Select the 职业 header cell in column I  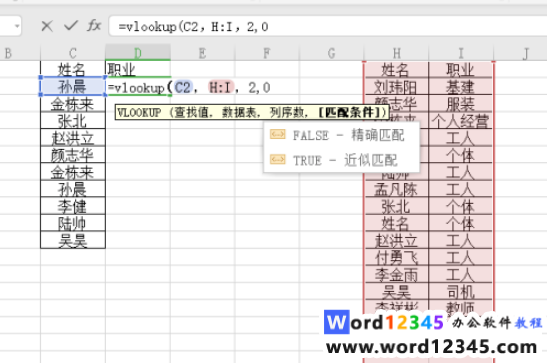pyautogui.click(x=460, y=69)
